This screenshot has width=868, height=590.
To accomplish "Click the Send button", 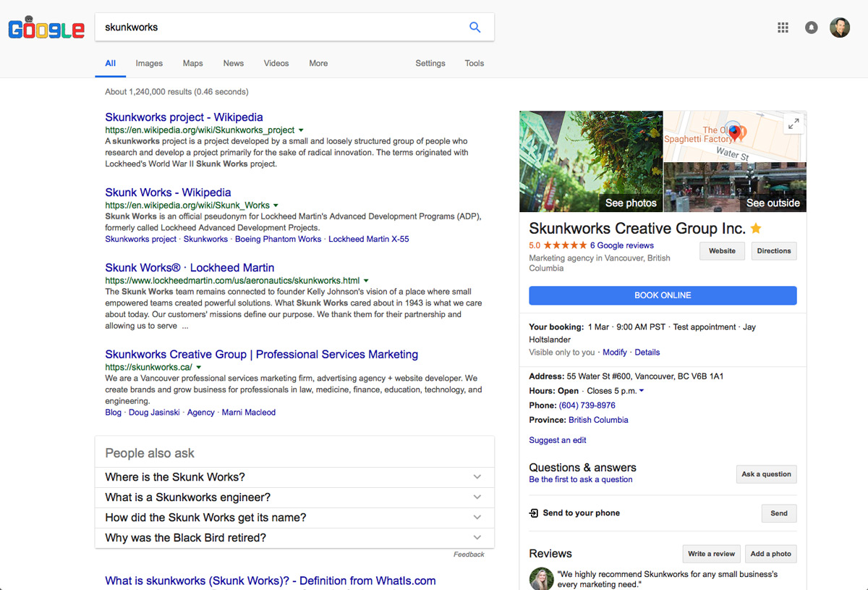I will click(779, 513).
